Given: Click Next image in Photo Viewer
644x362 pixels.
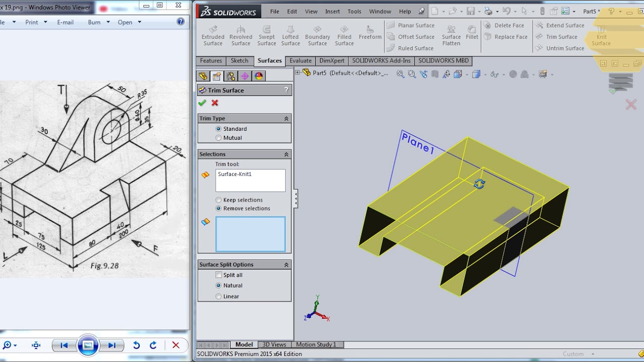Looking at the screenshot, I should (112, 345).
